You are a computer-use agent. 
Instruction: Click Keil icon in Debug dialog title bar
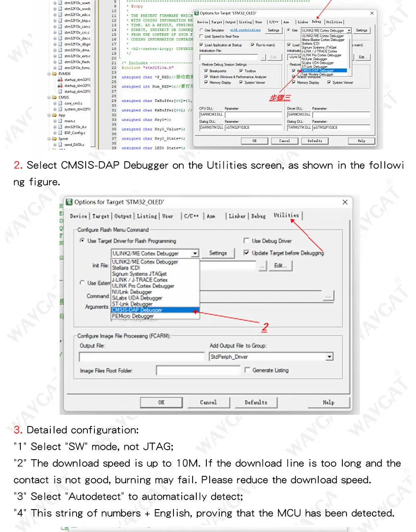[x=197, y=13]
